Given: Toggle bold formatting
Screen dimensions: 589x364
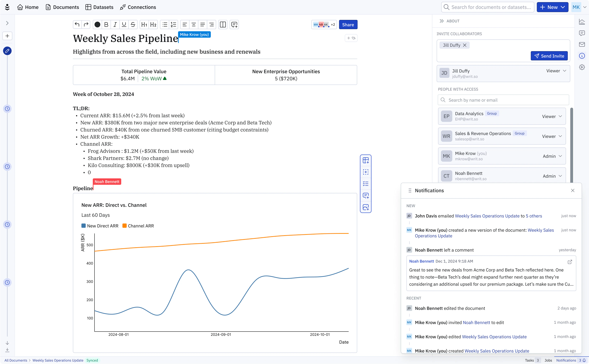Looking at the screenshot, I should pyautogui.click(x=106, y=24).
